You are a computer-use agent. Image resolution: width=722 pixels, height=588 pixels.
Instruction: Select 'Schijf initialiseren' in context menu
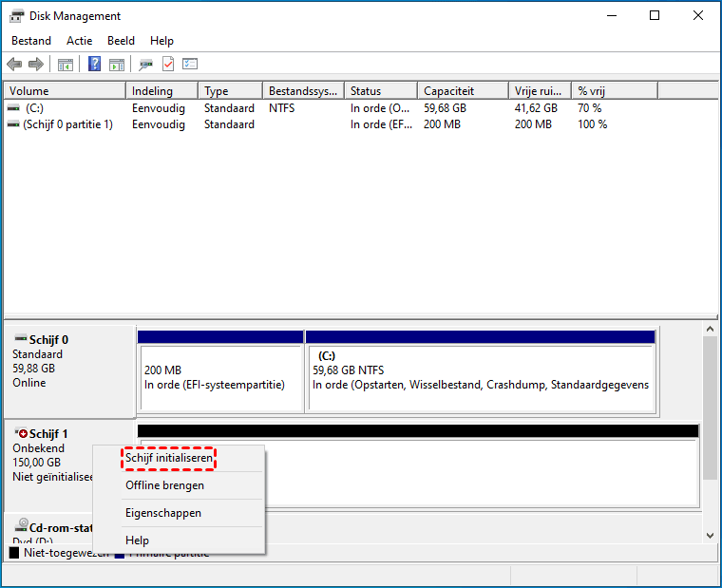pos(169,458)
